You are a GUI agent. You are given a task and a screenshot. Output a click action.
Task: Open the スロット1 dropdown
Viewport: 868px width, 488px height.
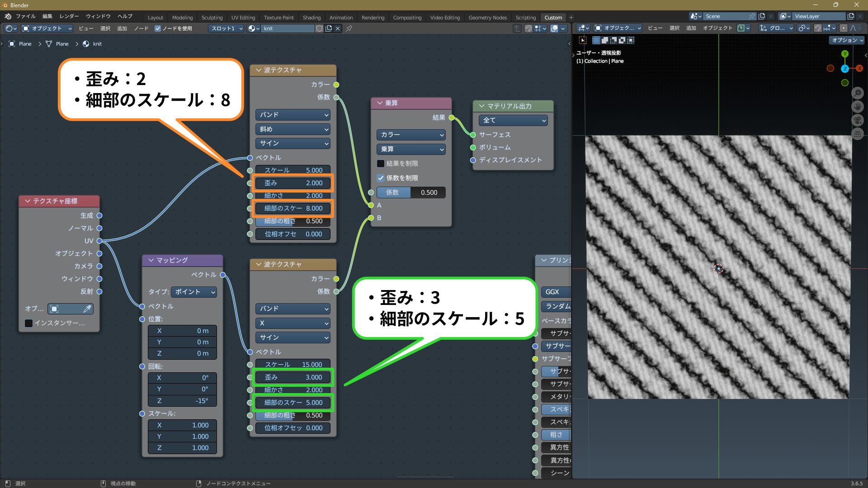(226, 28)
